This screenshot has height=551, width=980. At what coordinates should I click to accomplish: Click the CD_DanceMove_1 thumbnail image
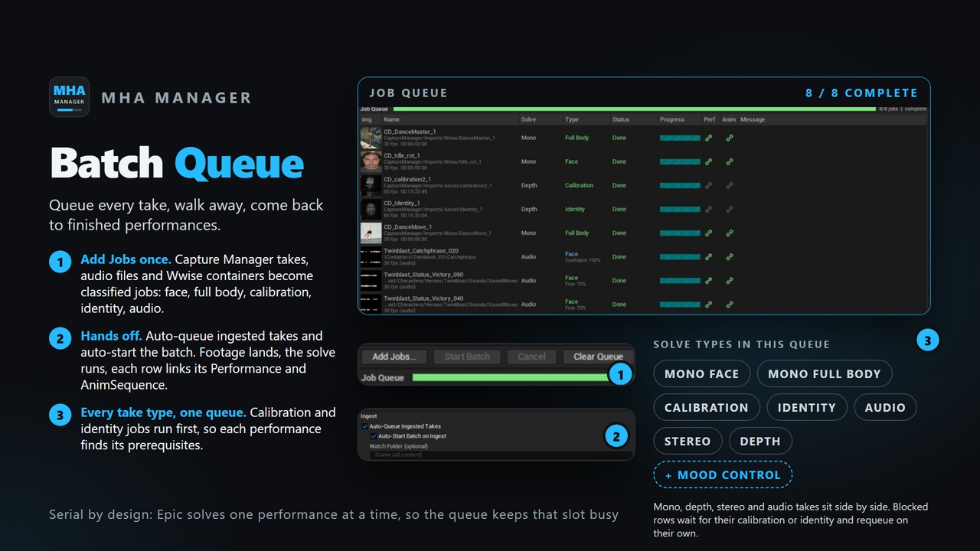pos(371,233)
